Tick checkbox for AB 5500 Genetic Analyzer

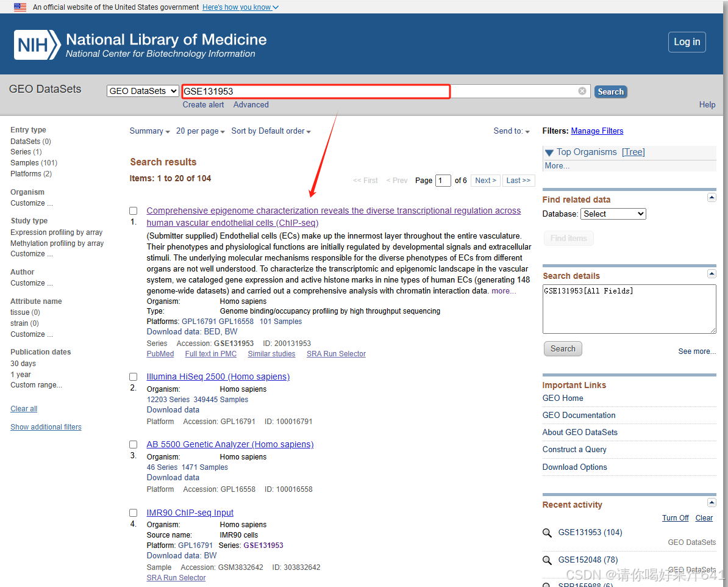click(134, 445)
